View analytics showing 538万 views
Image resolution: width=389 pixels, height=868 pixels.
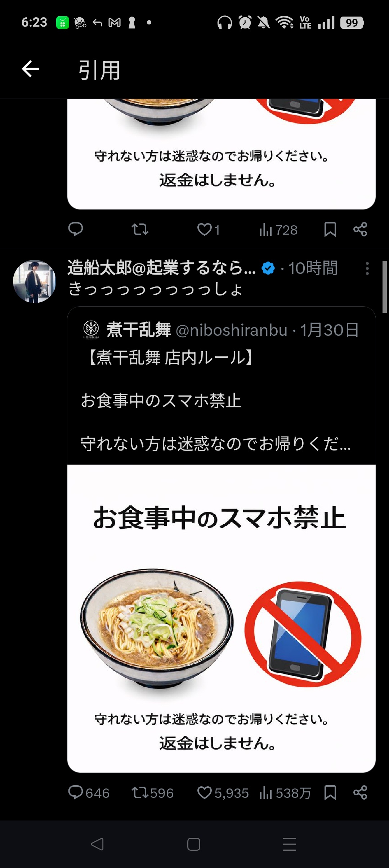[285, 793]
